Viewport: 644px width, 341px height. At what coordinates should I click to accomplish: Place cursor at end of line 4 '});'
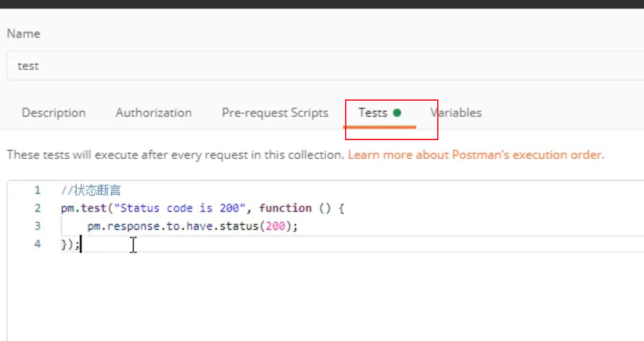[81, 244]
